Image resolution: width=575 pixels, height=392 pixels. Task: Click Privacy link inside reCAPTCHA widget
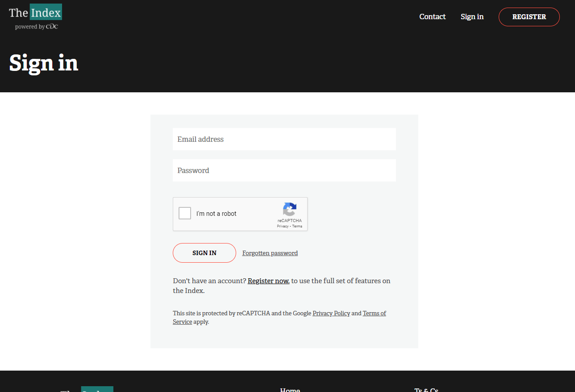(282, 227)
